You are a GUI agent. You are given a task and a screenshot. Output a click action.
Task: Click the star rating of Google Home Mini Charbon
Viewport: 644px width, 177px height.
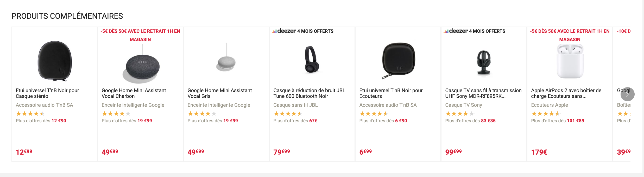115,113
